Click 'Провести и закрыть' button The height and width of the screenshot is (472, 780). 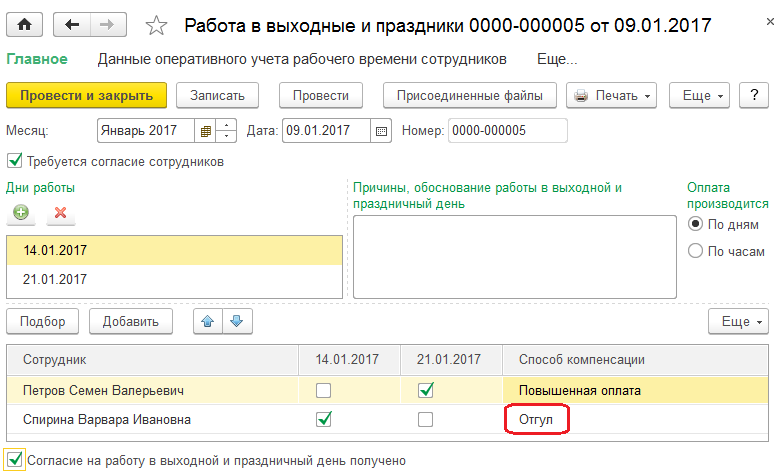click(x=87, y=95)
